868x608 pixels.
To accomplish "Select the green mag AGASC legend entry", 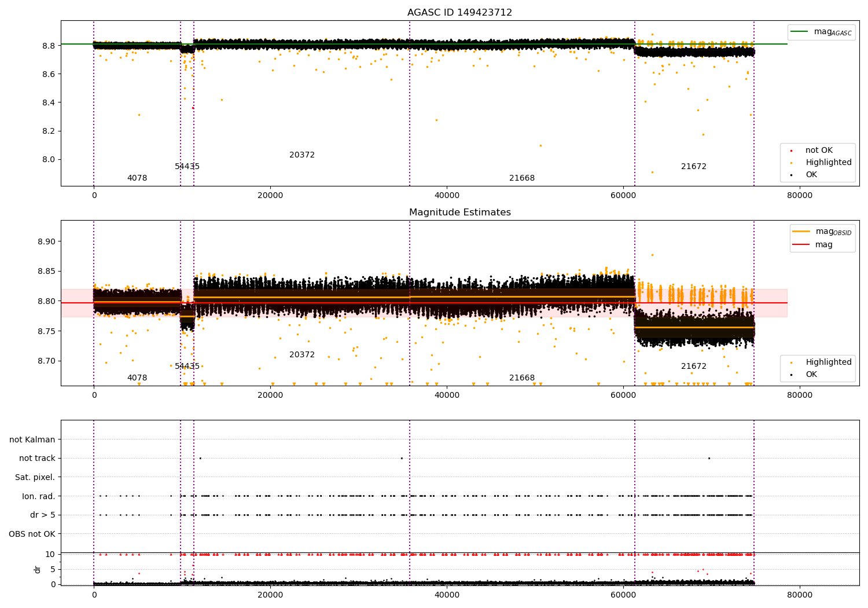I will click(821, 32).
